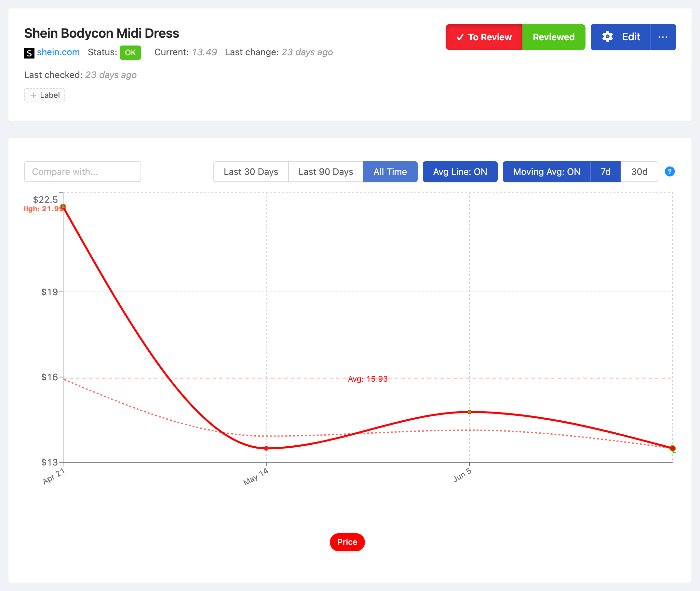Mark product as Reviewed

[x=554, y=37]
